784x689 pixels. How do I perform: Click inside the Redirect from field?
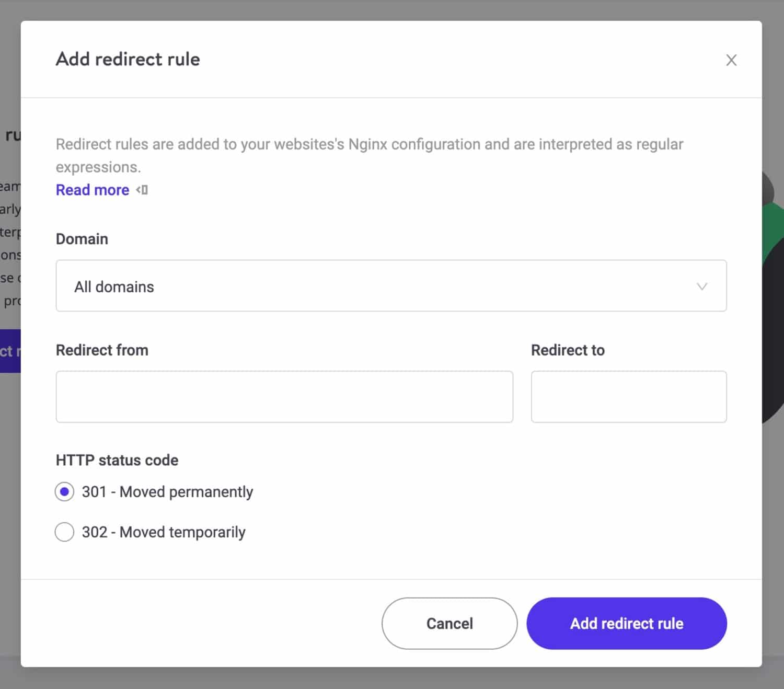click(x=284, y=396)
